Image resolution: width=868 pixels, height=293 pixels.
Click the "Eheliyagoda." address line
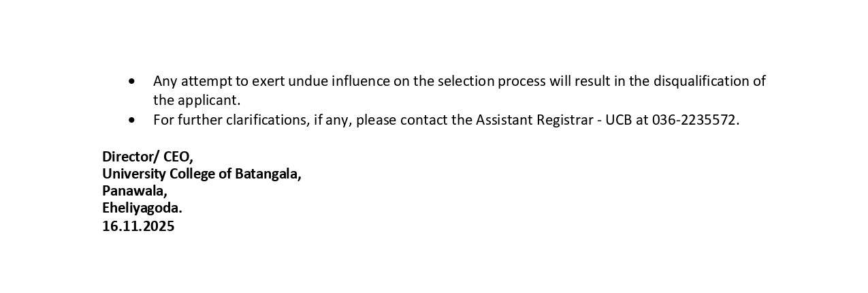tap(142, 208)
